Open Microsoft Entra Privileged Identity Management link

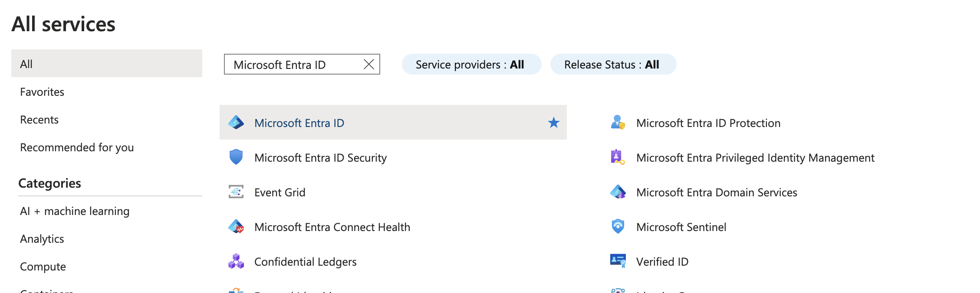pyautogui.click(x=755, y=158)
